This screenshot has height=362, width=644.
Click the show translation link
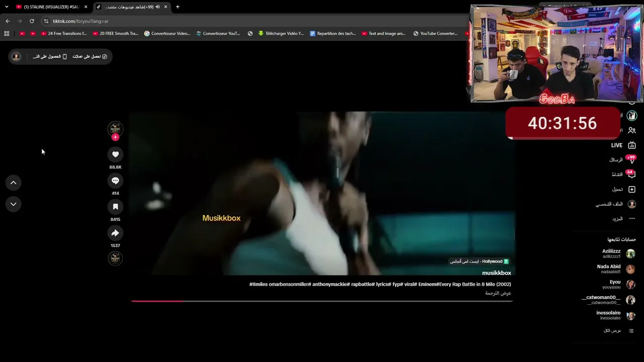tap(498, 293)
